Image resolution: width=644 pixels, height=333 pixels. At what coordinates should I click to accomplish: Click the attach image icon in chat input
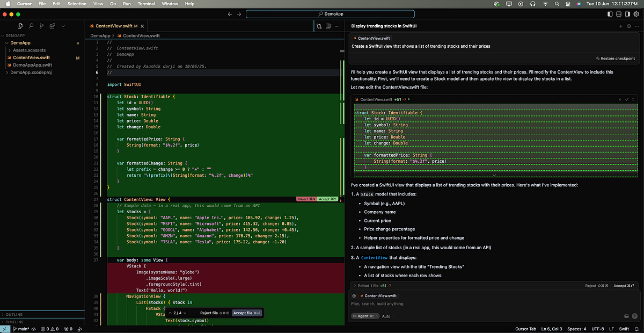tap(626, 316)
